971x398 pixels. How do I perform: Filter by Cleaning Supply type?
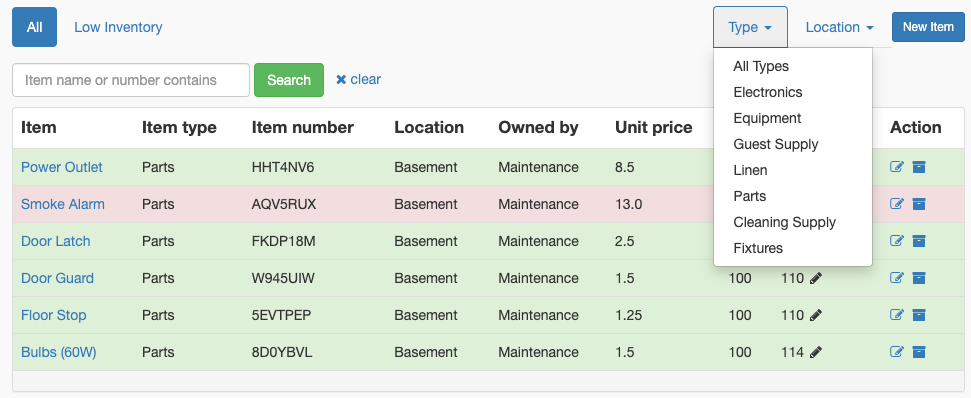(785, 222)
